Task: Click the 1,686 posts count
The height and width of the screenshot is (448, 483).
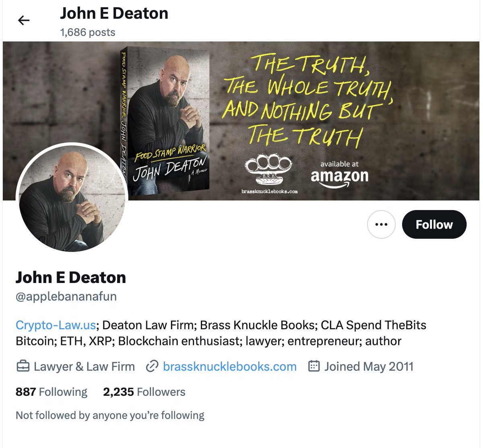Action: pyautogui.click(x=88, y=32)
